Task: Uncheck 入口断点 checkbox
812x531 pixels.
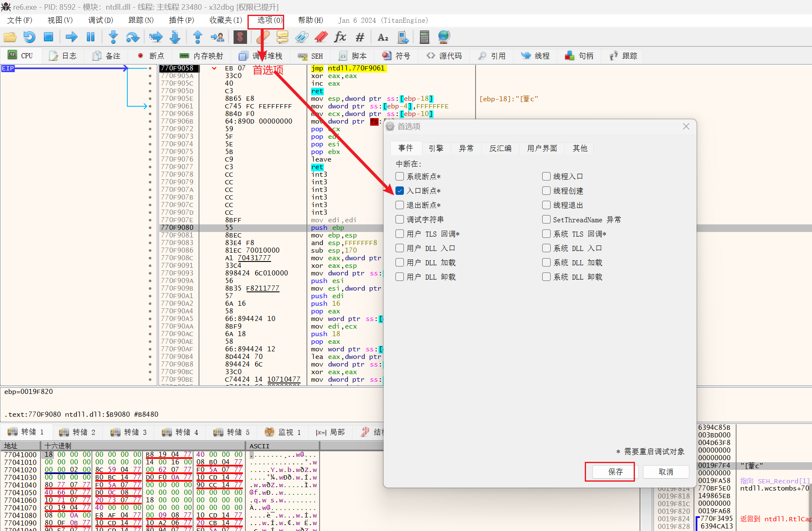Action: (400, 191)
